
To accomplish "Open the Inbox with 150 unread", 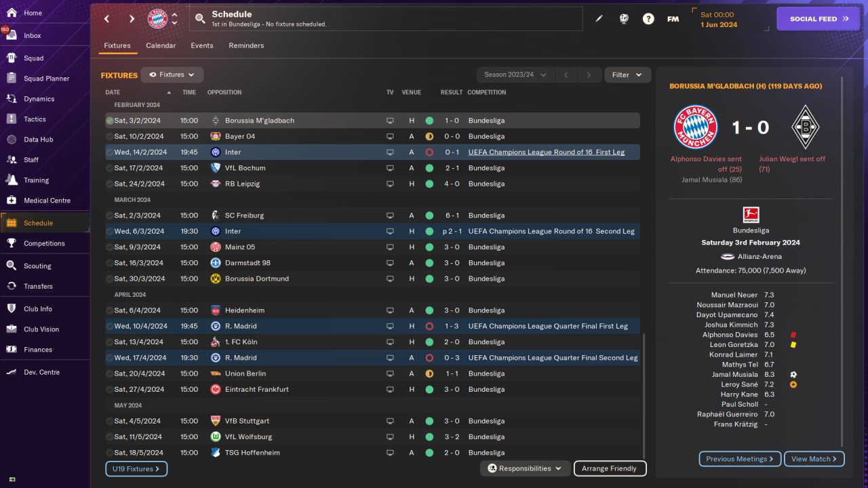I will click(x=45, y=35).
